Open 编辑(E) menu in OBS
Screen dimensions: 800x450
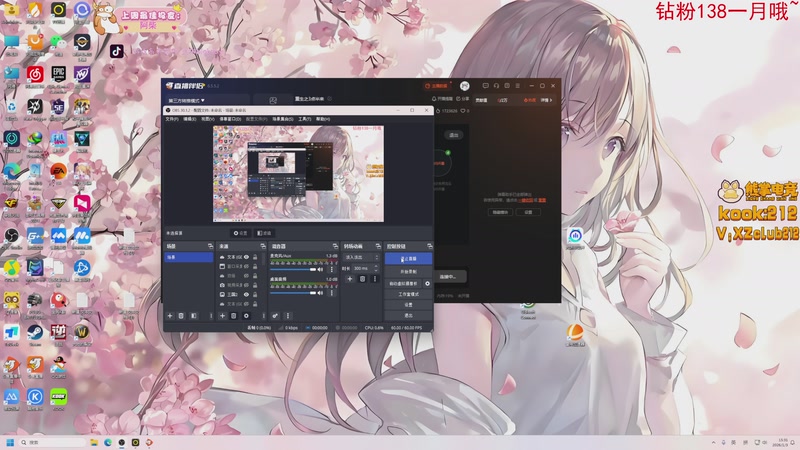189,119
